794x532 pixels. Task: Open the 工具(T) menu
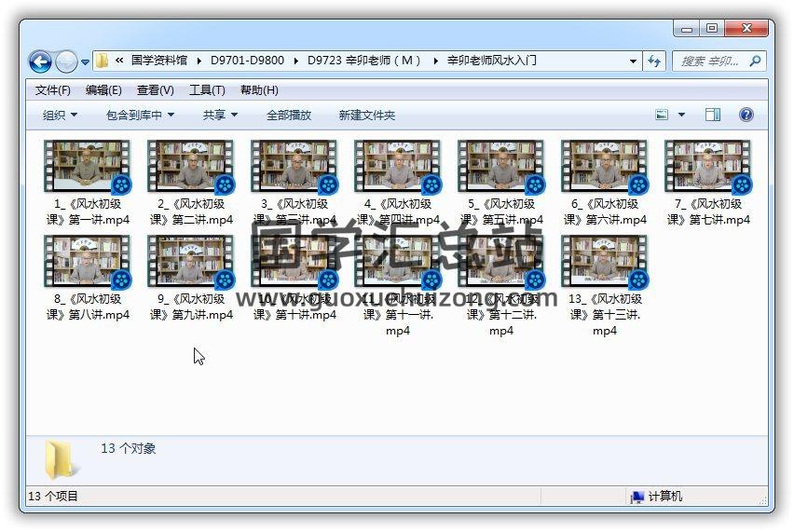(x=207, y=90)
